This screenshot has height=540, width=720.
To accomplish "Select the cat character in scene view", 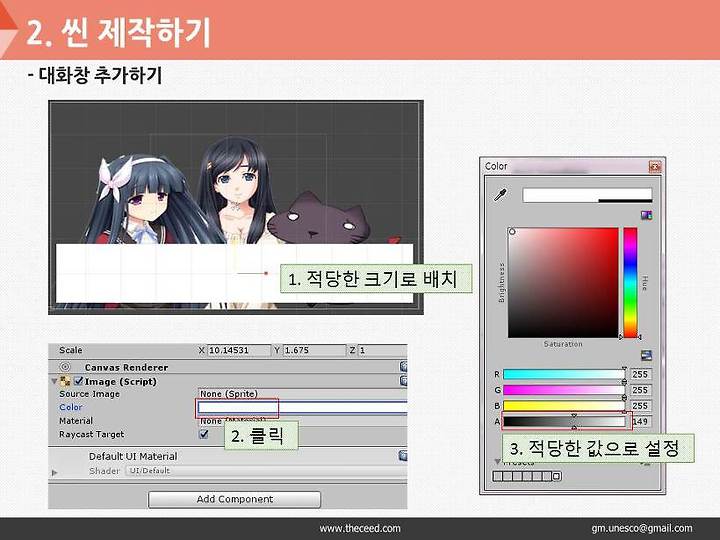I will pos(318,218).
